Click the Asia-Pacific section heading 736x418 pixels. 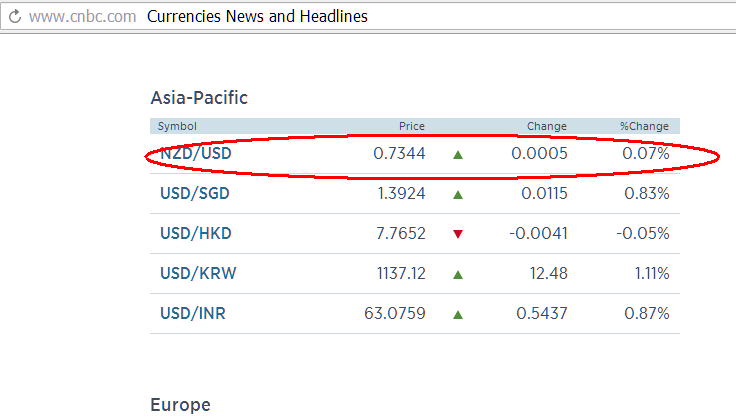point(199,97)
